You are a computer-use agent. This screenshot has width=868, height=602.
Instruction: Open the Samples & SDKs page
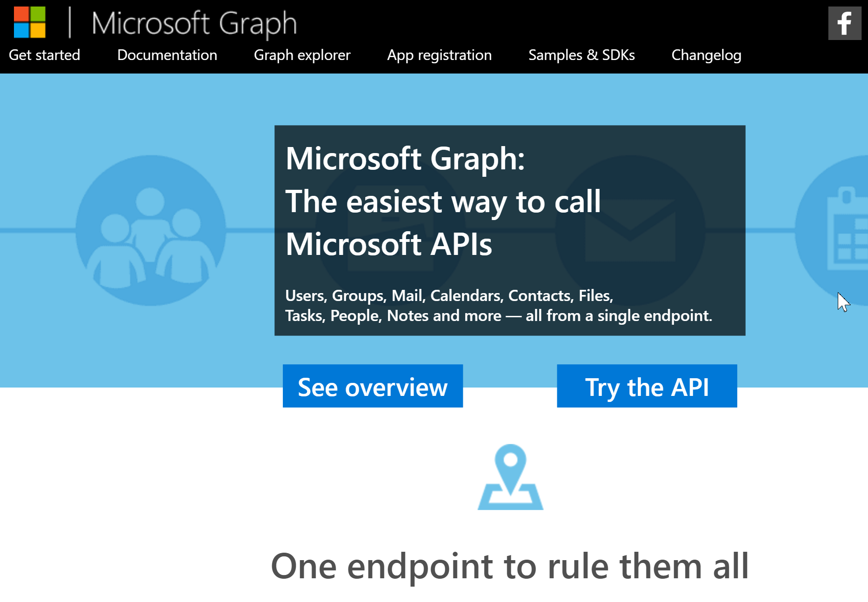[581, 55]
